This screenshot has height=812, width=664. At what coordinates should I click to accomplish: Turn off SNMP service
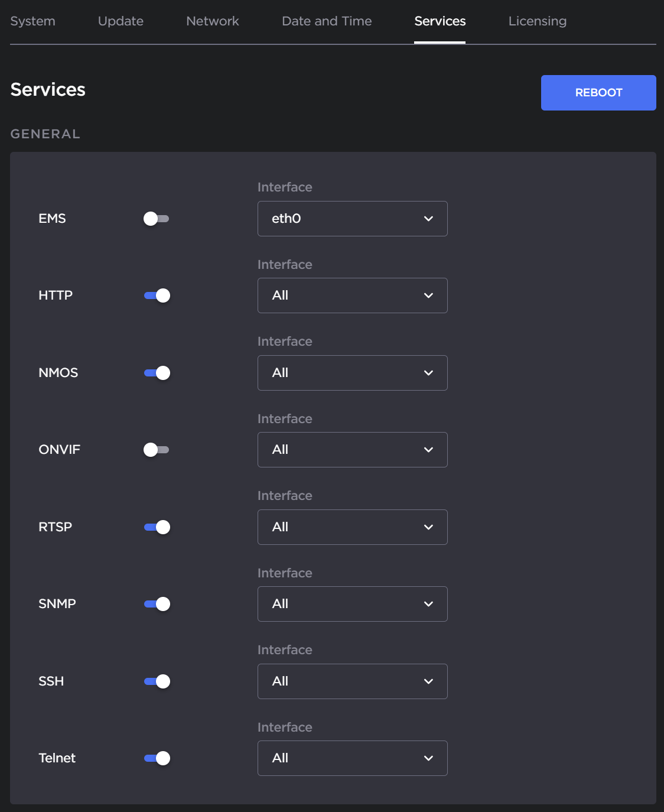(x=157, y=604)
